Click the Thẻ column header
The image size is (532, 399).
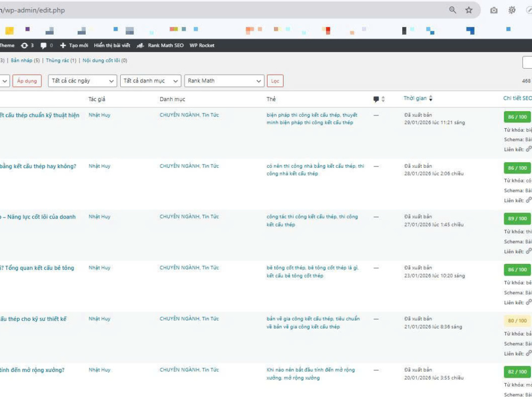pyautogui.click(x=271, y=99)
